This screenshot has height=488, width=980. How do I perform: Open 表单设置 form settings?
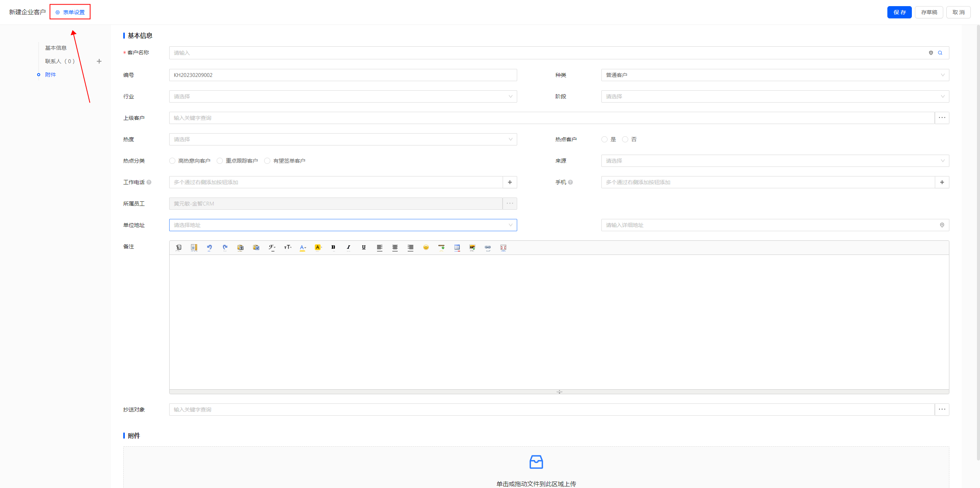70,12
